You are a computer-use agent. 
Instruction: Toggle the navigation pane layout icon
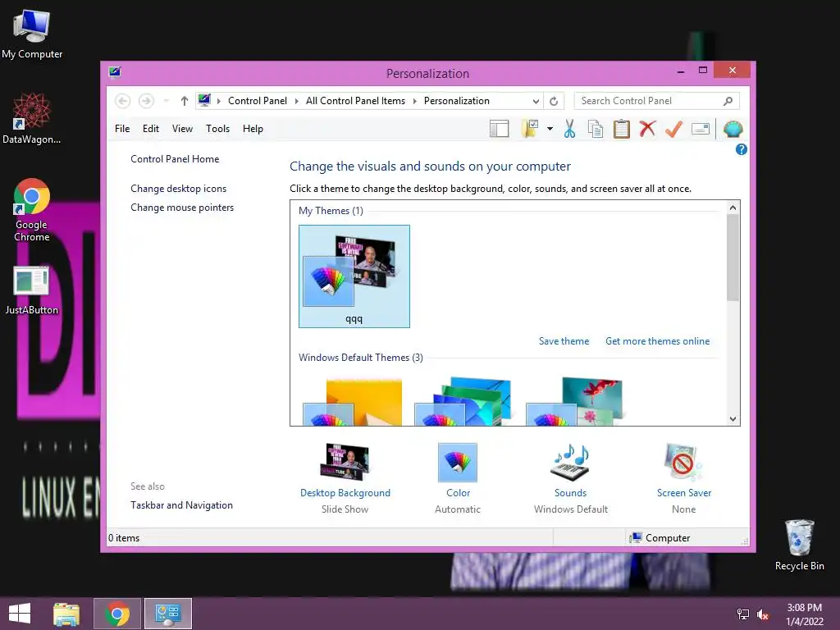(x=499, y=129)
